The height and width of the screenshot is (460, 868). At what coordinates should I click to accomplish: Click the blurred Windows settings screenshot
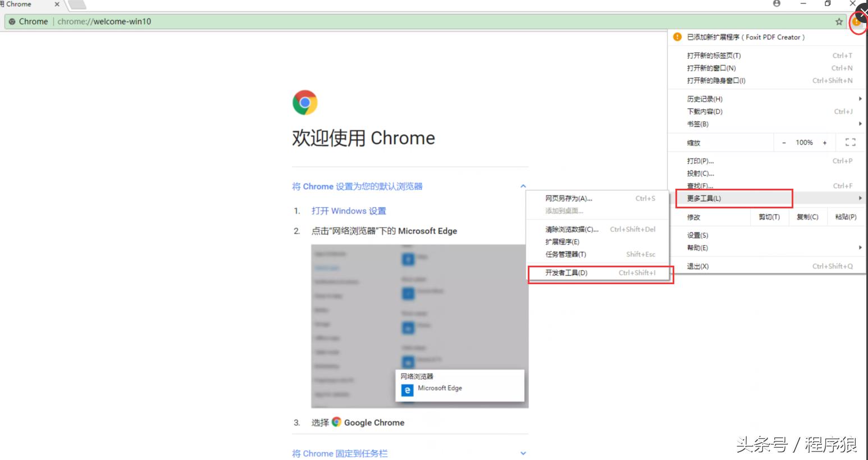click(x=420, y=326)
